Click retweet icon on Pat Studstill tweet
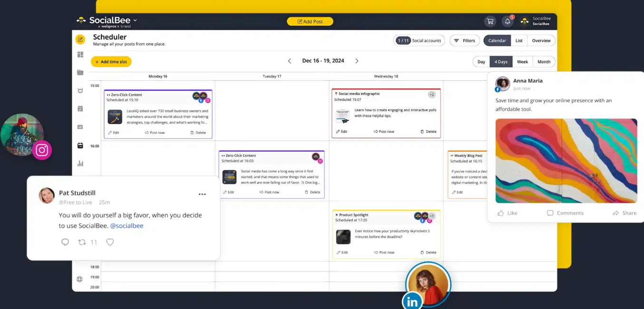This screenshot has height=309, width=644. 82,242
